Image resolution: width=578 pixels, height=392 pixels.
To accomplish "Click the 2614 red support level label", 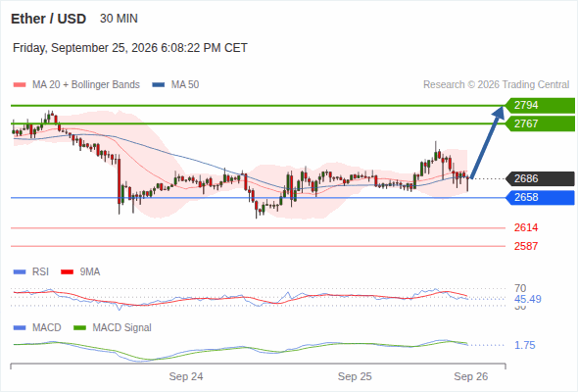I will [x=526, y=227].
